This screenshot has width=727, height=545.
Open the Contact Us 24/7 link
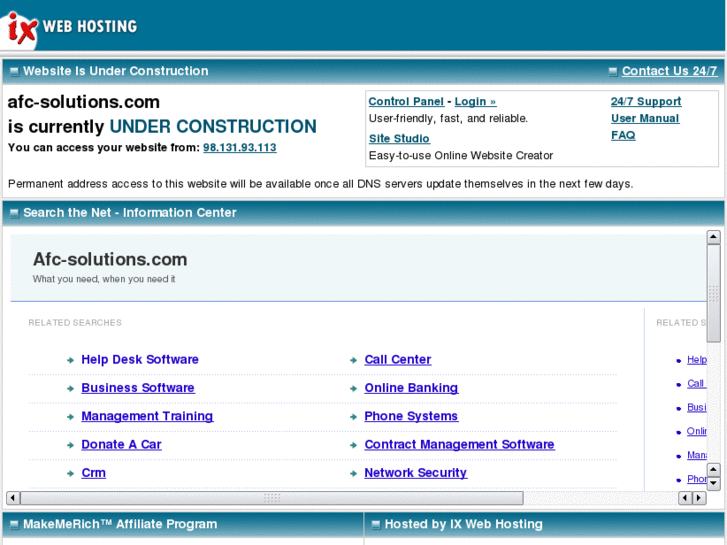pos(669,71)
